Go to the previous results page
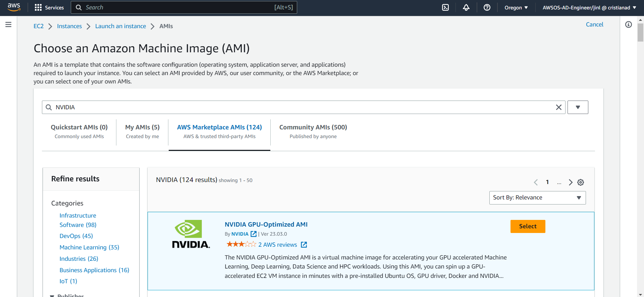The height and width of the screenshot is (297, 644). pos(536,182)
